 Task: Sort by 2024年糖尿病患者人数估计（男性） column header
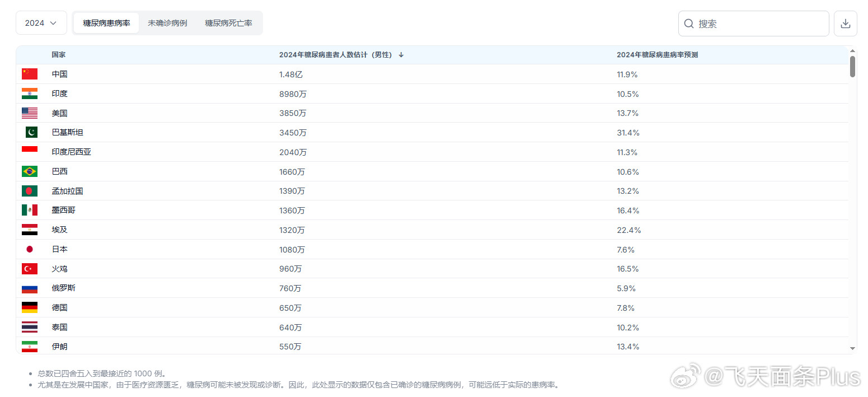pos(336,55)
